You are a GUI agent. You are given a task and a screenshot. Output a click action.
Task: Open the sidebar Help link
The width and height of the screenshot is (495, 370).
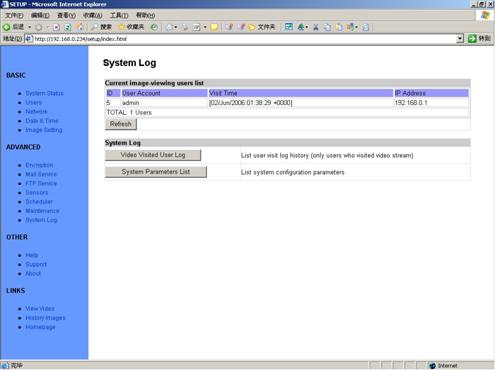(32, 255)
